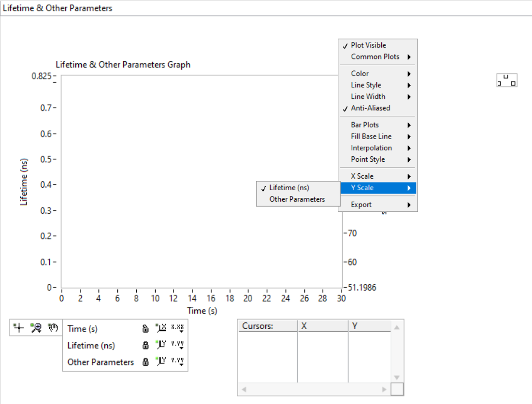Select Lifetime (ns) as the Y scale
Image resolution: width=532 pixels, height=404 pixels.
coord(298,188)
